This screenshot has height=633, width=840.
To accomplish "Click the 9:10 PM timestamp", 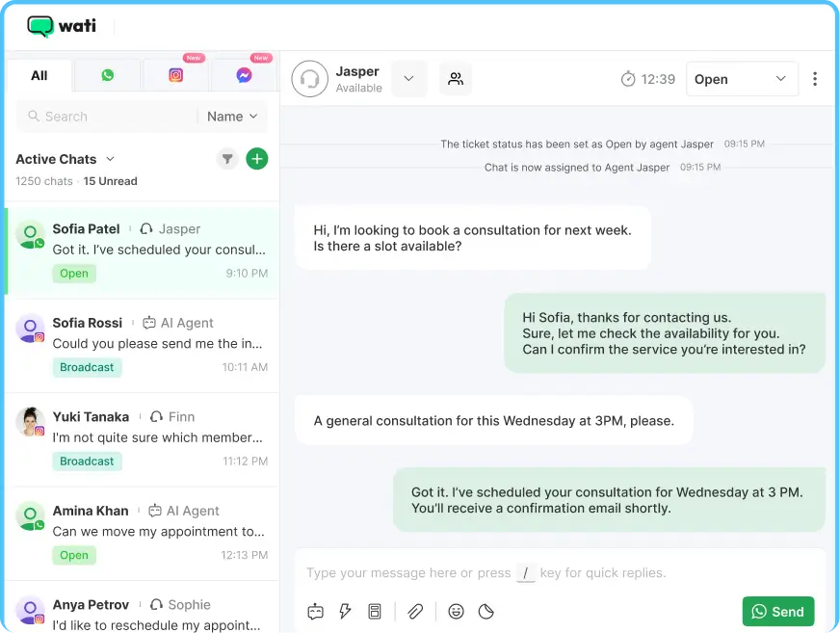I will [247, 274].
